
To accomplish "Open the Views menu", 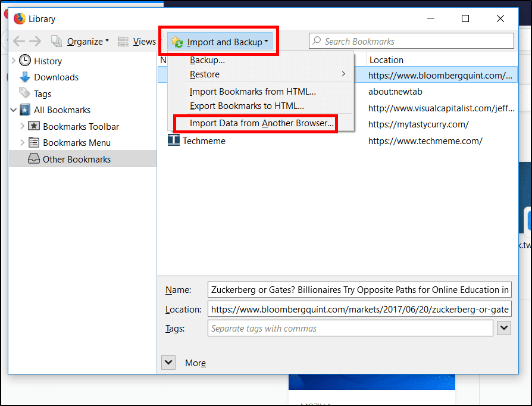I will (144, 42).
